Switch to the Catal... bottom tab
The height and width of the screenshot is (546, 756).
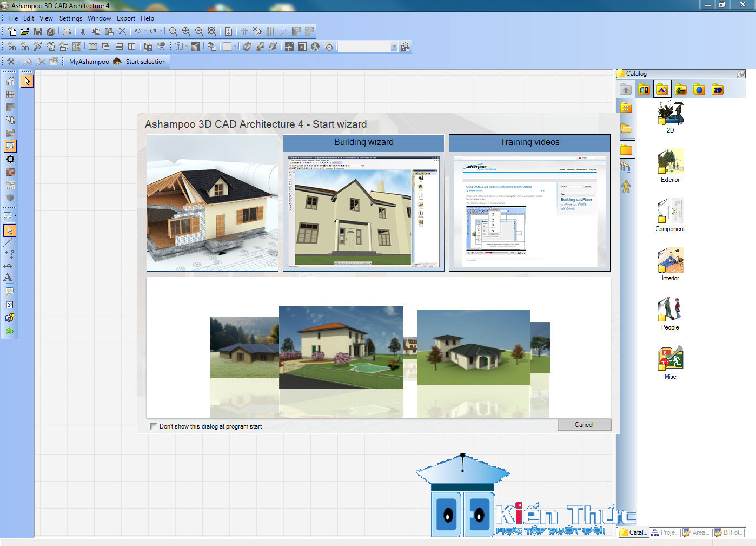(x=633, y=532)
